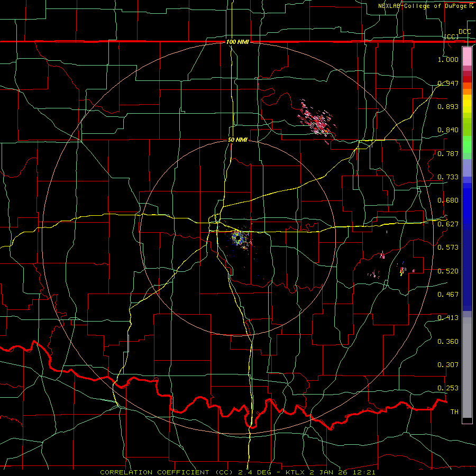
Task: Select the 0.307 legend value
Action: [448, 365]
